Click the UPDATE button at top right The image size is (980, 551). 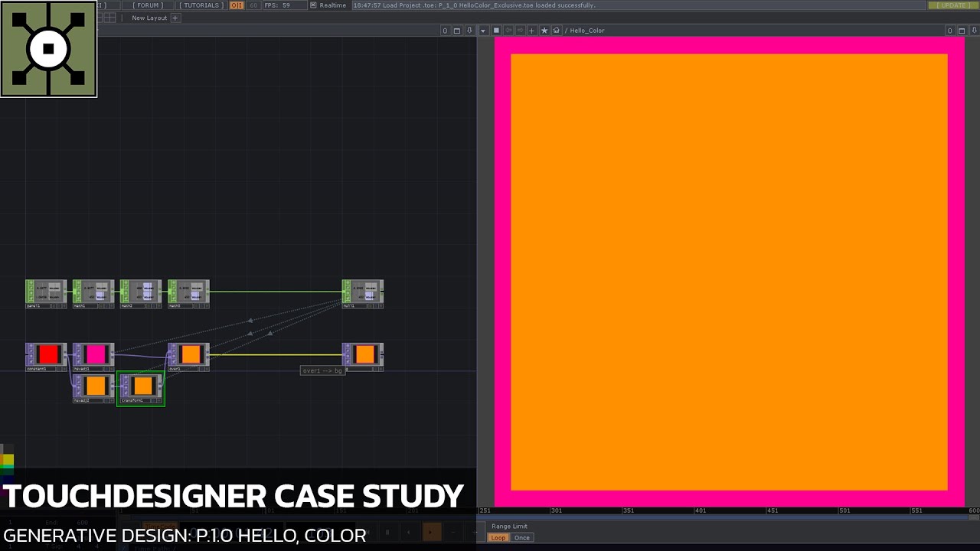(952, 5)
